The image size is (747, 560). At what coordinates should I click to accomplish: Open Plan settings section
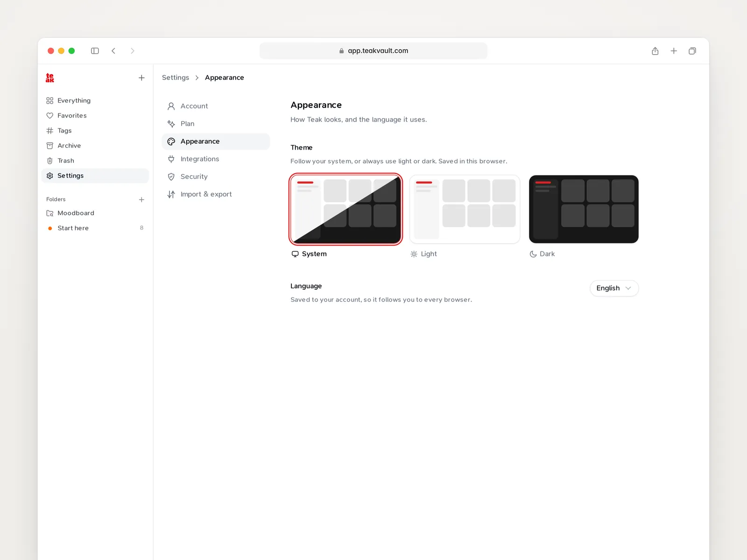tap(216, 124)
